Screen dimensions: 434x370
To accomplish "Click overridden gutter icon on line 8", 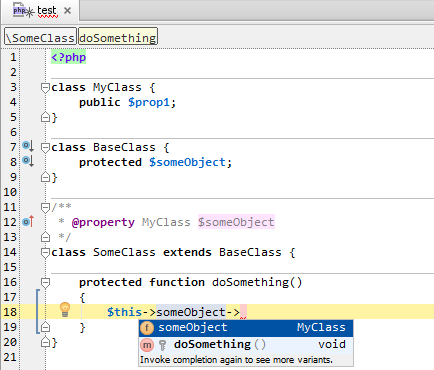I will coord(28,161).
